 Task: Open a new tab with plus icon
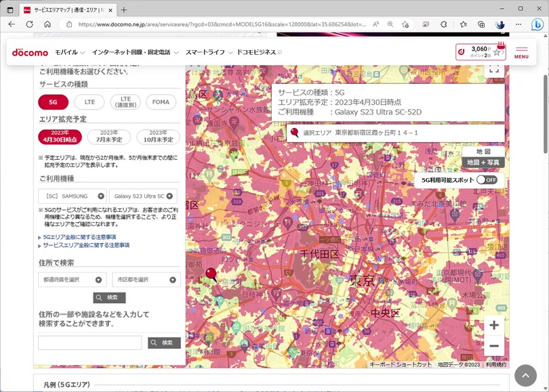[123, 10]
